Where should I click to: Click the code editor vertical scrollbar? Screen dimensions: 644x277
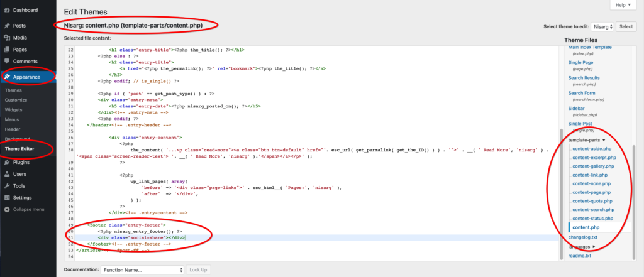562,193
